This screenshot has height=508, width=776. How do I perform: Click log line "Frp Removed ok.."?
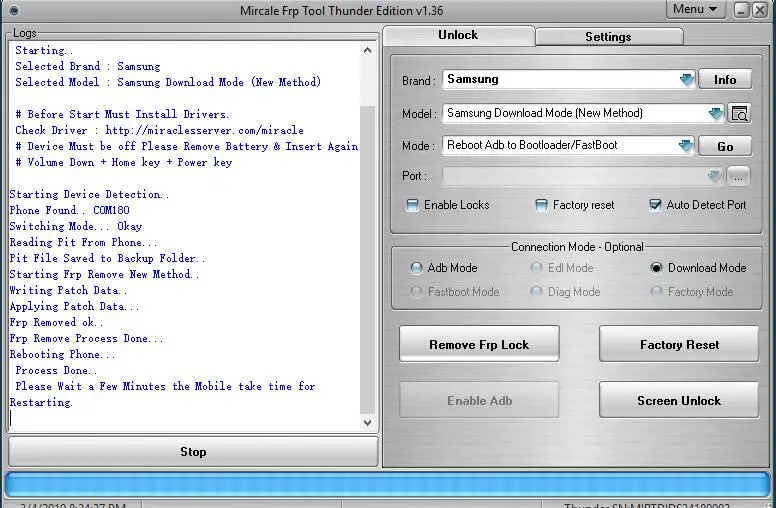click(56, 322)
